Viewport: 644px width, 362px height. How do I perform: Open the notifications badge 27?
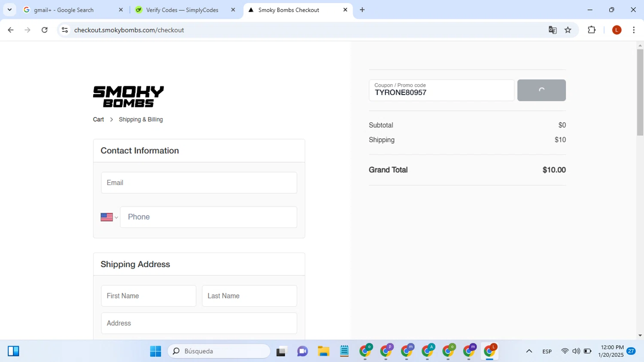click(x=631, y=351)
